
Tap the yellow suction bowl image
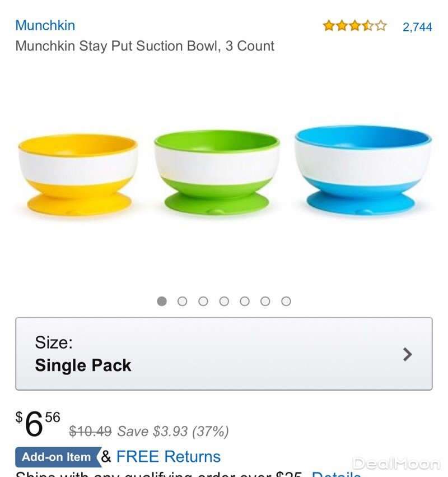tap(78, 174)
